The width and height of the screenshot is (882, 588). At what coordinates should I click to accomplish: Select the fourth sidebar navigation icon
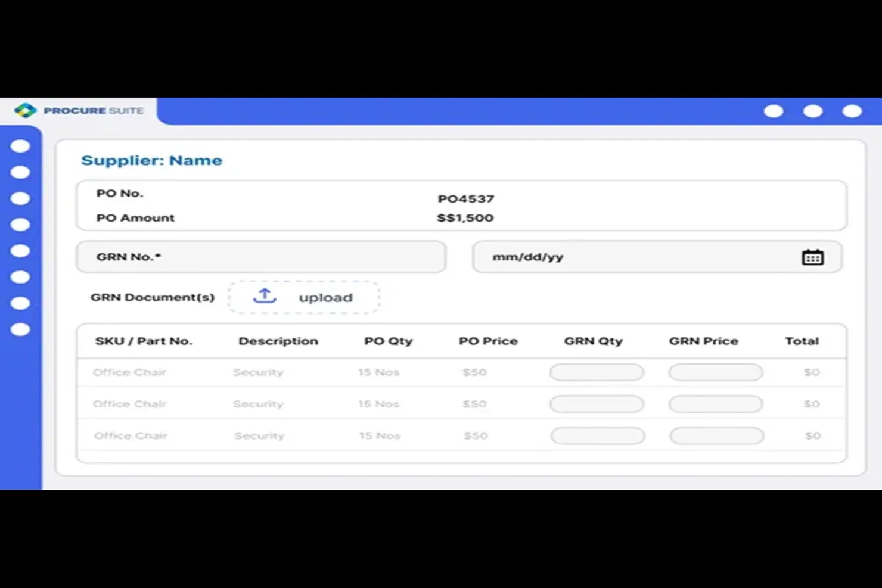(21, 224)
